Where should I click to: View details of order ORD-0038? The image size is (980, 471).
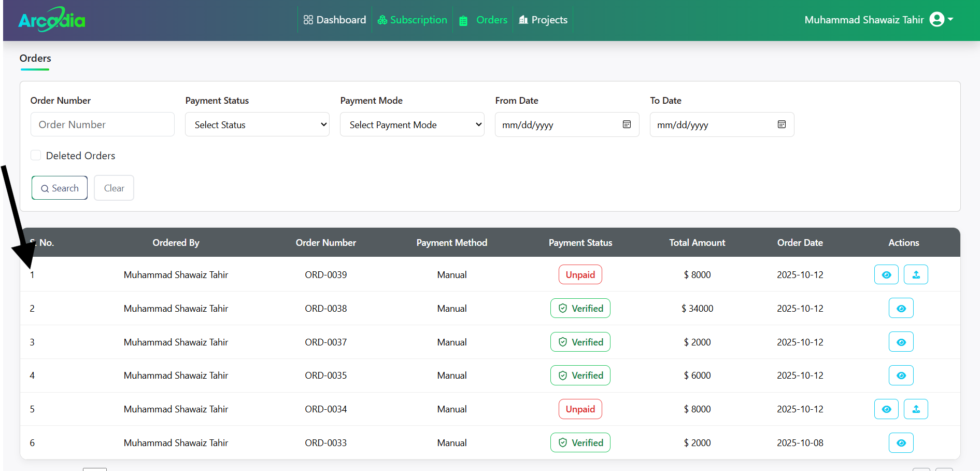point(901,308)
